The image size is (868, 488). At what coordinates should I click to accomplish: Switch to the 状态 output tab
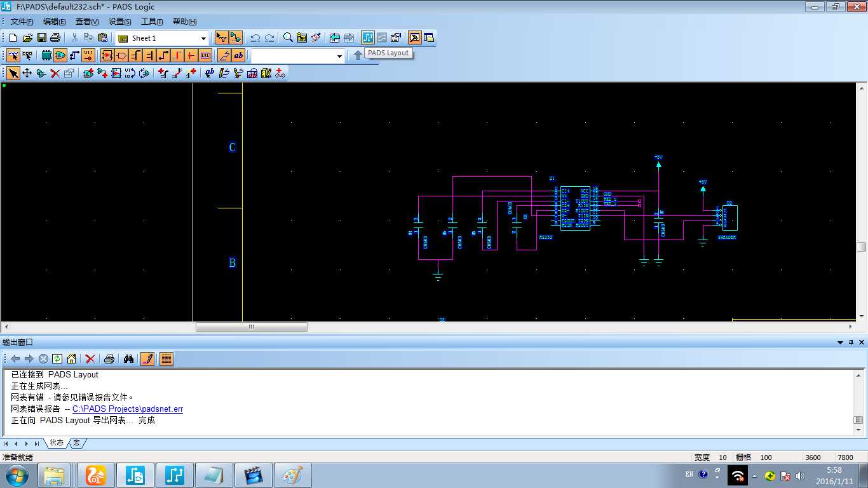click(x=57, y=443)
